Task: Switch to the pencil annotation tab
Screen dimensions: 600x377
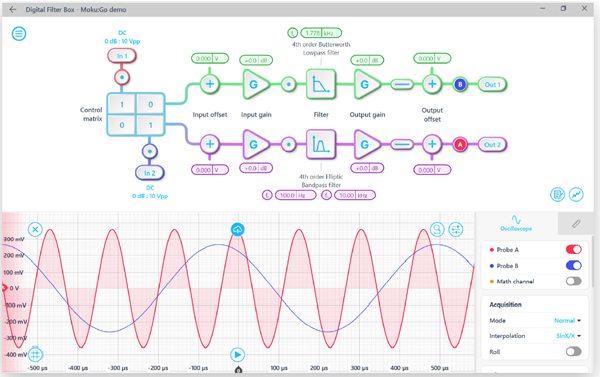Action: click(576, 224)
